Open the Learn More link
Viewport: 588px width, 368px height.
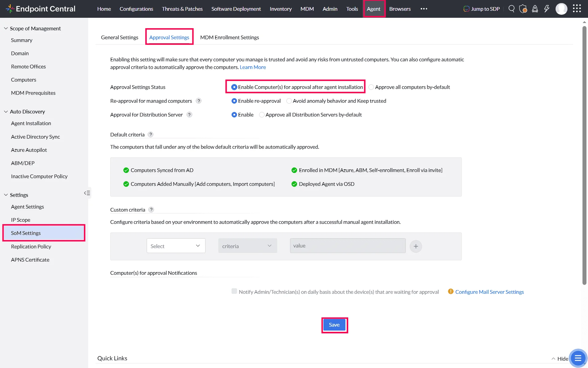click(253, 67)
